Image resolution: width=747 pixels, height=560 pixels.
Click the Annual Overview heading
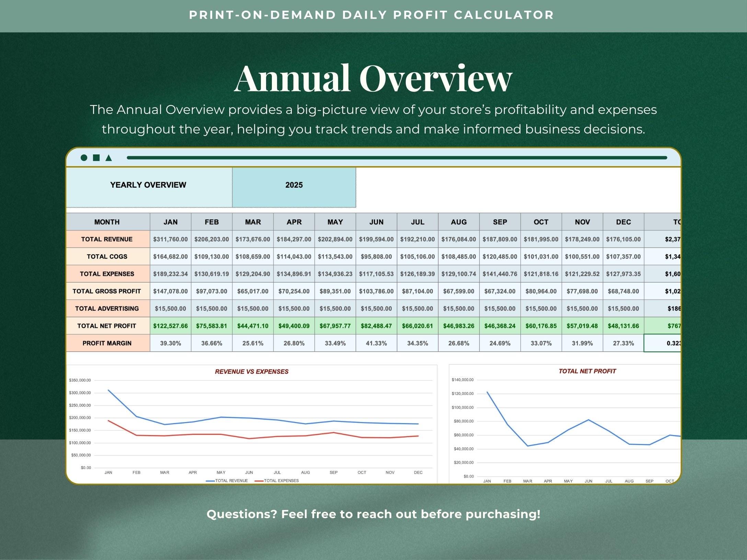tap(373, 78)
